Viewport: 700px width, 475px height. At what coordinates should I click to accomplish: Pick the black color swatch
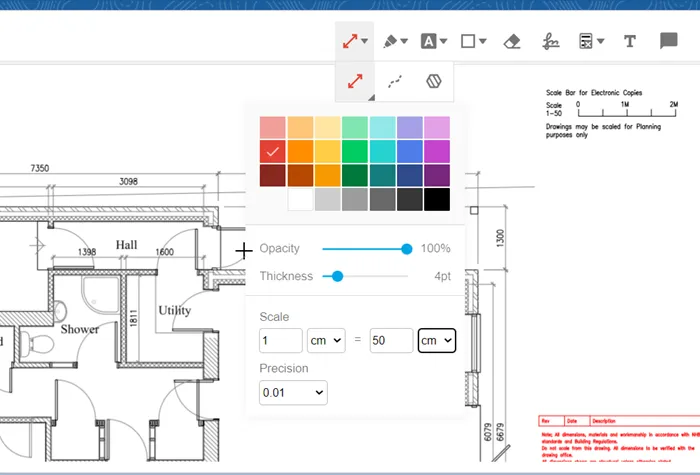(437, 199)
